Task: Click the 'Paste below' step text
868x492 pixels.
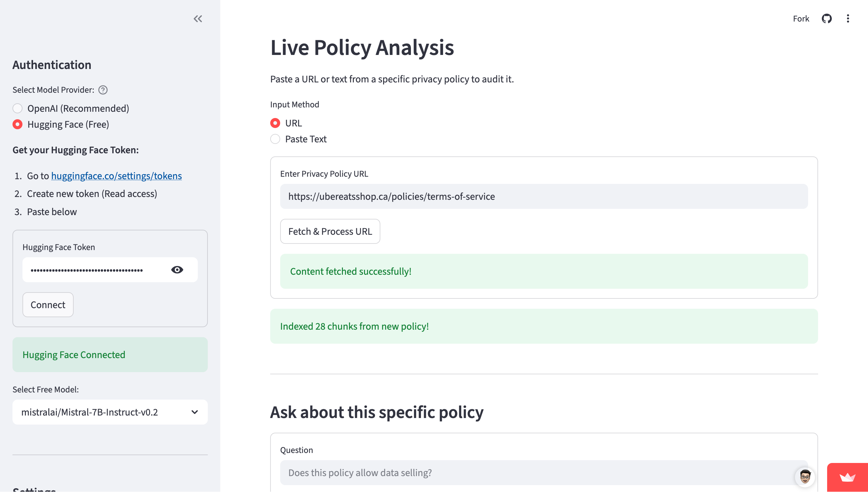Action: 52,212
